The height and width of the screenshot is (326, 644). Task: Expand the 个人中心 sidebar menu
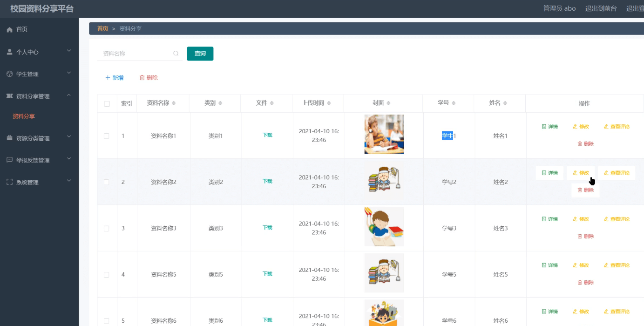click(x=69, y=51)
